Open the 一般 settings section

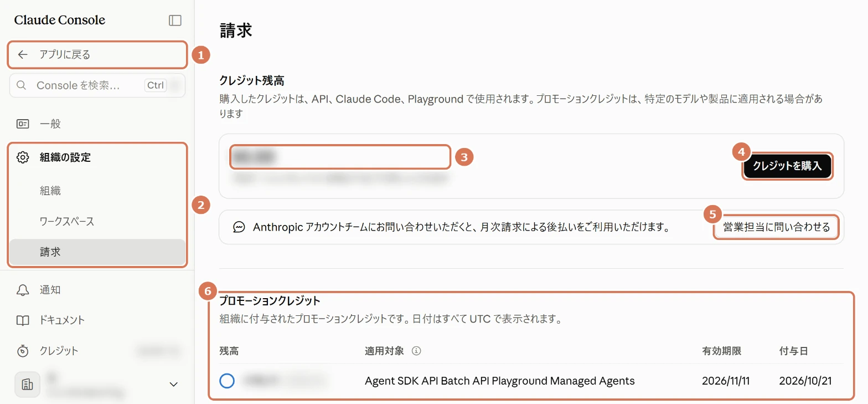[97, 124]
